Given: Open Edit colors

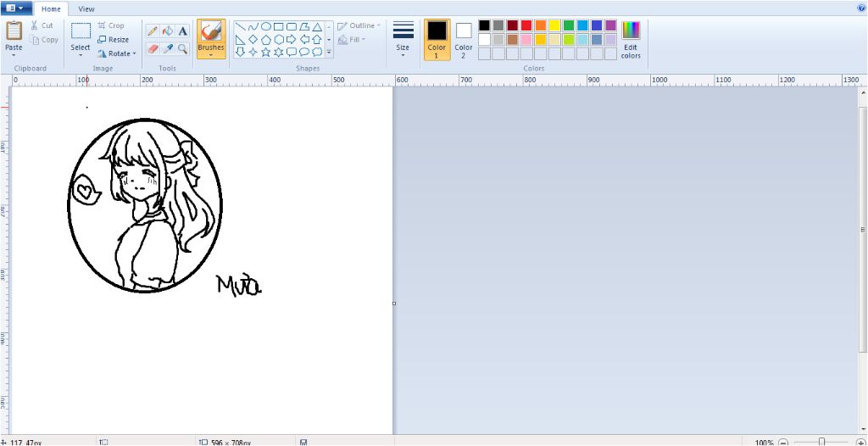Looking at the screenshot, I should tap(631, 39).
